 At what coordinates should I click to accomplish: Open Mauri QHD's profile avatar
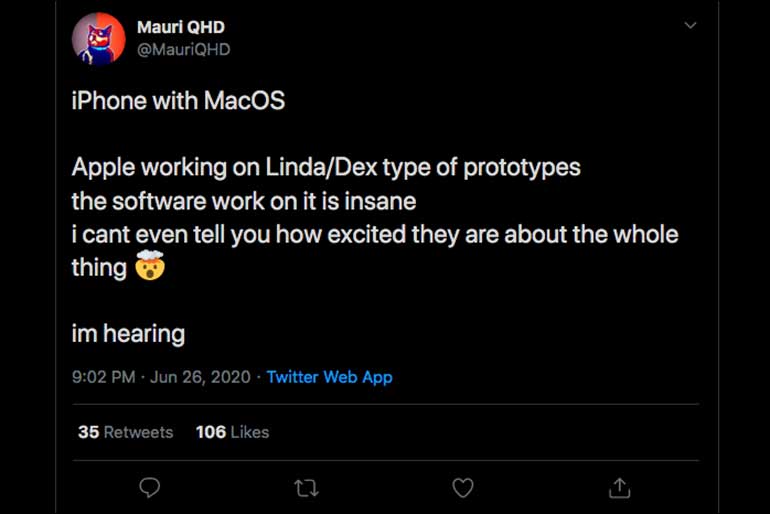tap(99, 39)
